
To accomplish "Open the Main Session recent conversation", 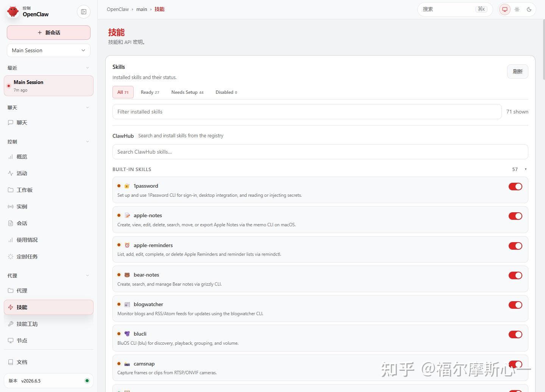I will pos(48,86).
